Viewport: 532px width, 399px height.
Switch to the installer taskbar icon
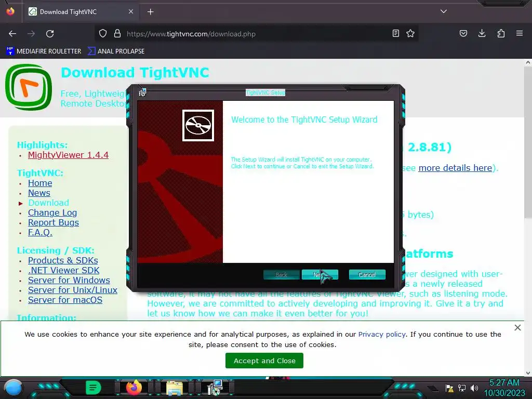click(x=215, y=388)
